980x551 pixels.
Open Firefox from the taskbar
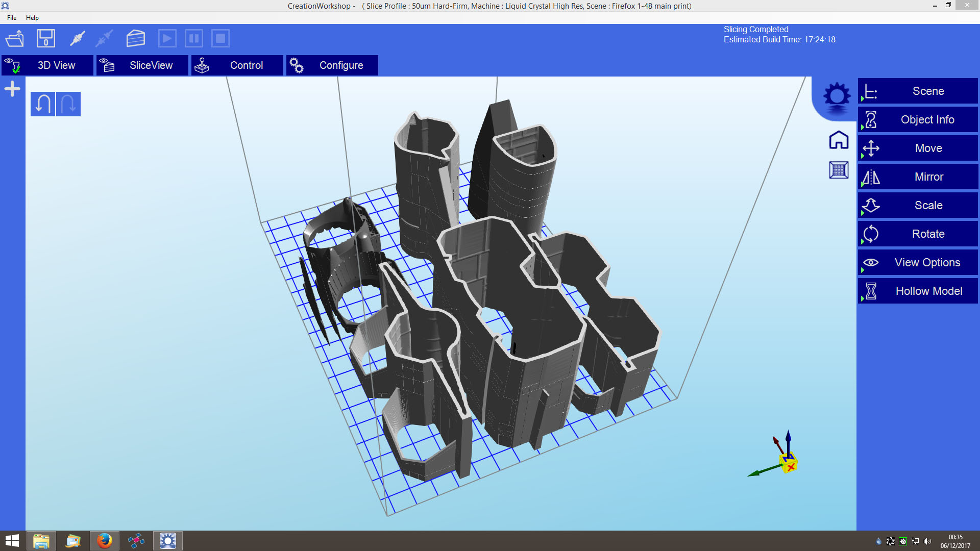point(105,541)
